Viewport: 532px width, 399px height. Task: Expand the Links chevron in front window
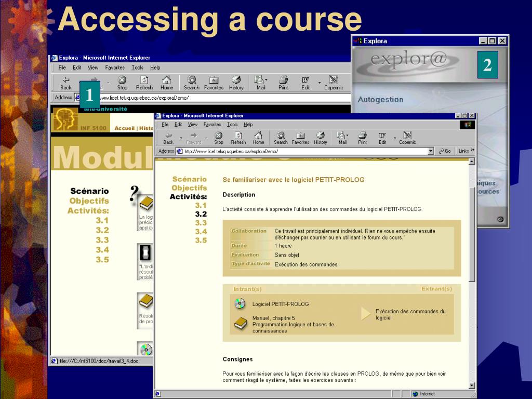pos(472,150)
